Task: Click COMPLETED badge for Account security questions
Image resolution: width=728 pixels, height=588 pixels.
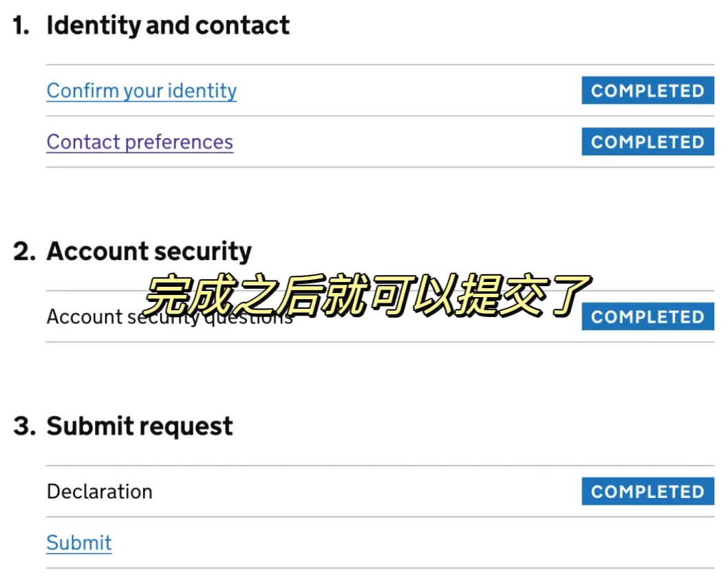Action: tap(647, 316)
